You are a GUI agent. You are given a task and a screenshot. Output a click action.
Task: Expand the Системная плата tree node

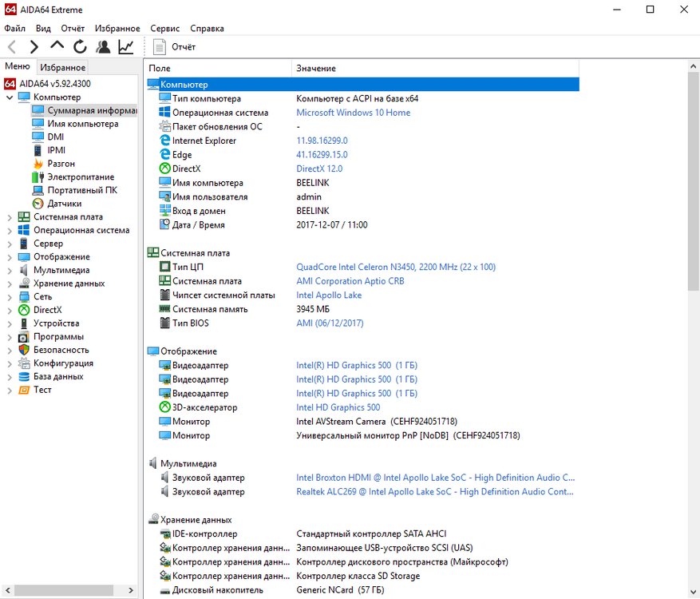10,217
